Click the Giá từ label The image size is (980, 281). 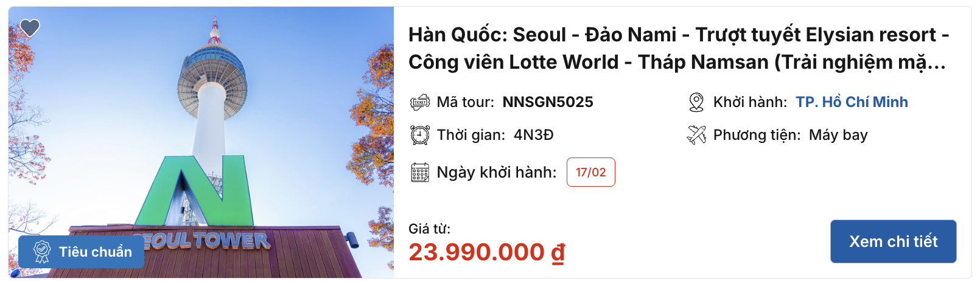(x=430, y=229)
